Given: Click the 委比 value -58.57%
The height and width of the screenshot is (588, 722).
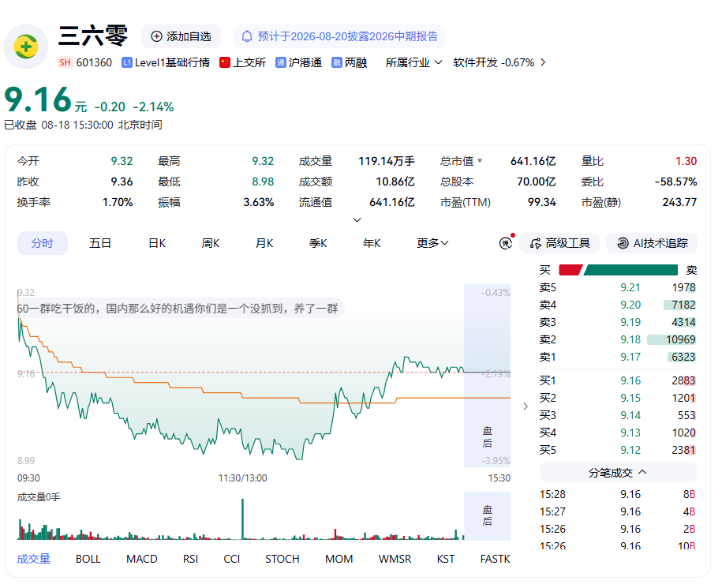Looking at the screenshot, I should [675, 182].
